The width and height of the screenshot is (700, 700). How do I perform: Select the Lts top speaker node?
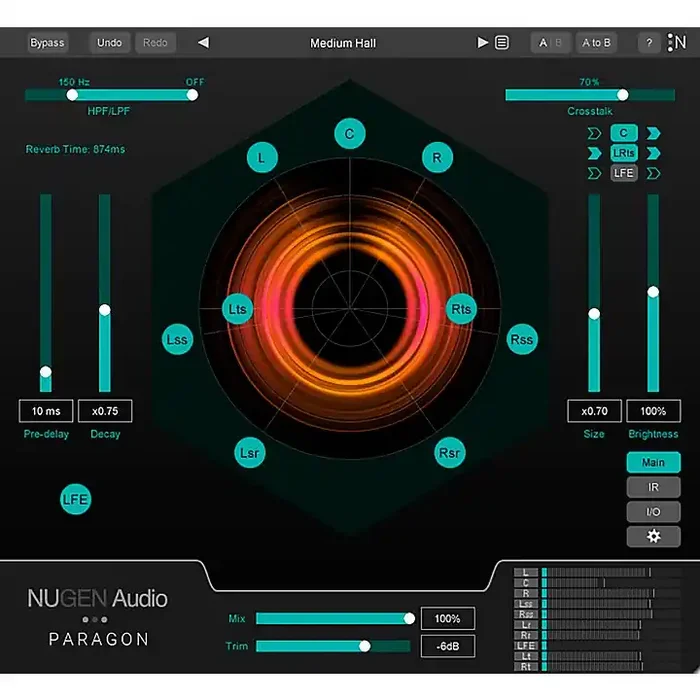[238, 309]
